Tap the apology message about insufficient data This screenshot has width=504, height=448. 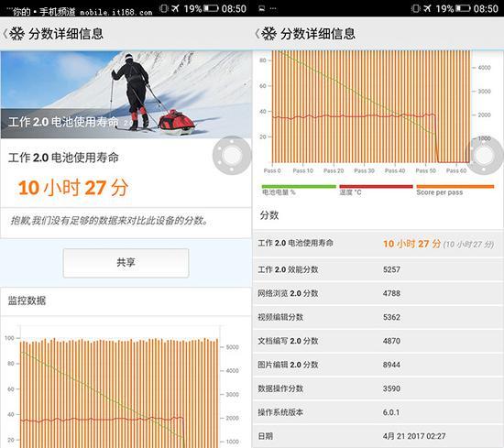click(110, 221)
